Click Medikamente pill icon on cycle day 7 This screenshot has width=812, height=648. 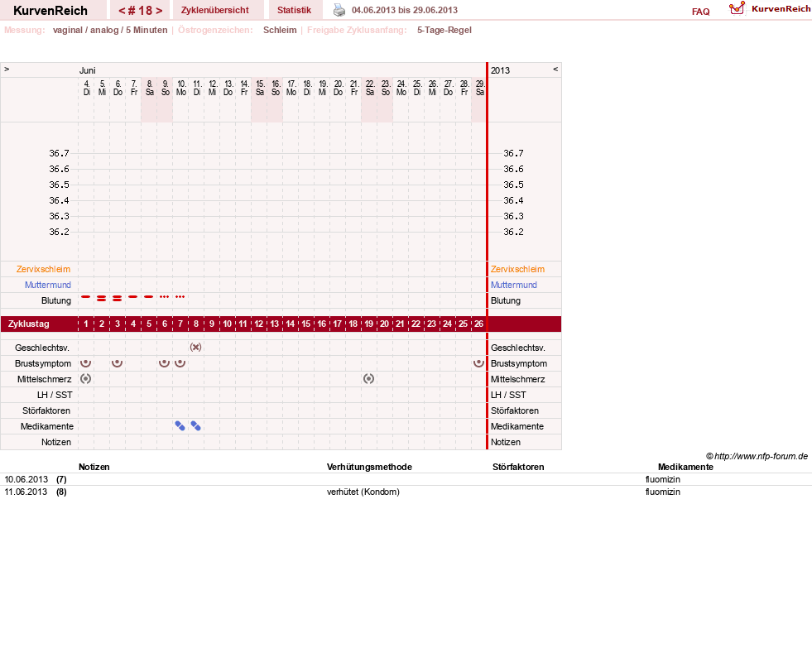pos(180,425)
